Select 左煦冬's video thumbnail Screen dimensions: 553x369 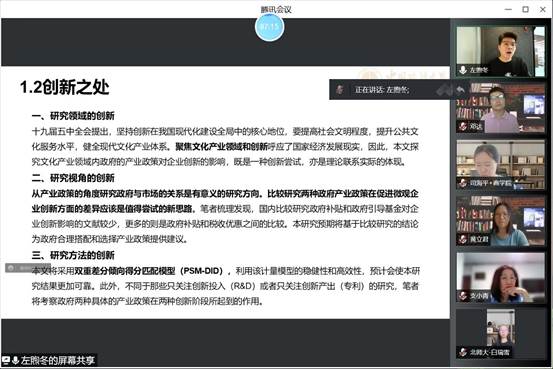coord(500,52)
